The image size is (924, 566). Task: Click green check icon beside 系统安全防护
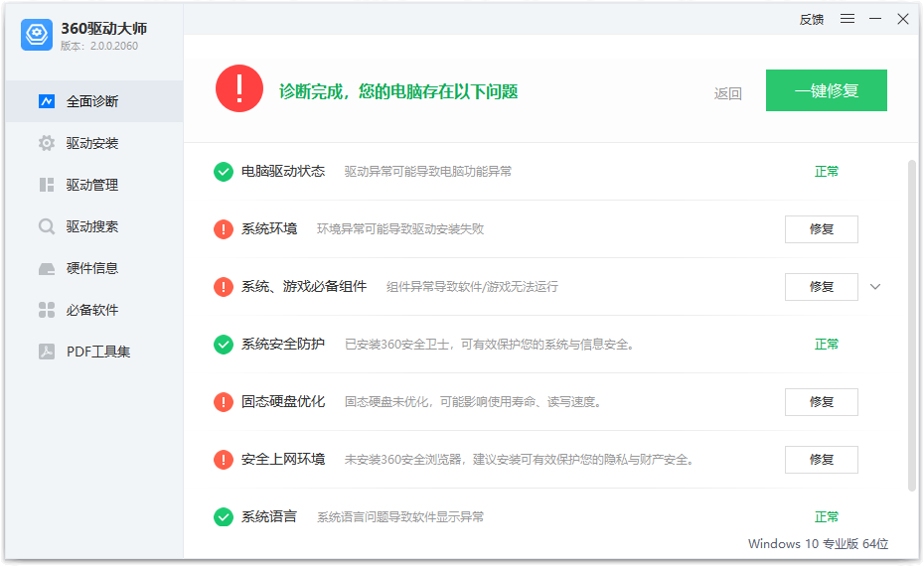coord(224,345)
